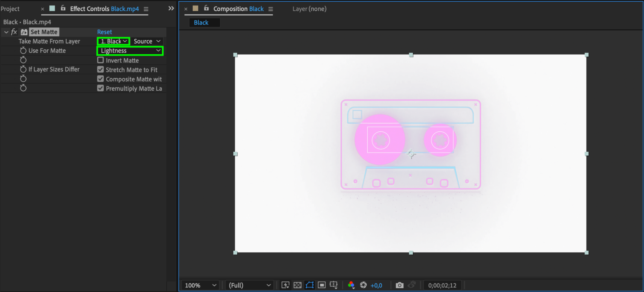Click the current timecode 0;00;02;12
The height and width of the screenshot is (292, 644).
442,285
